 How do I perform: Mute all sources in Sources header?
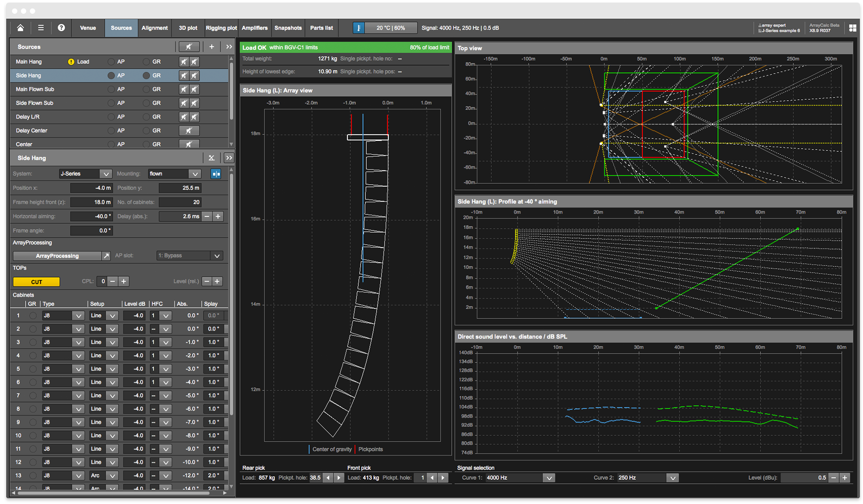(189, 47)
